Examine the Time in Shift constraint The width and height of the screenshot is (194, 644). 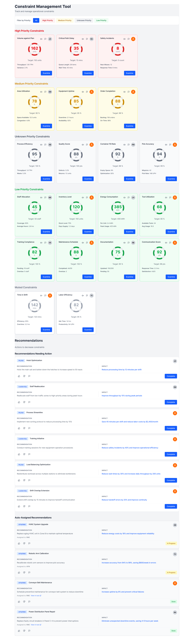46,330
